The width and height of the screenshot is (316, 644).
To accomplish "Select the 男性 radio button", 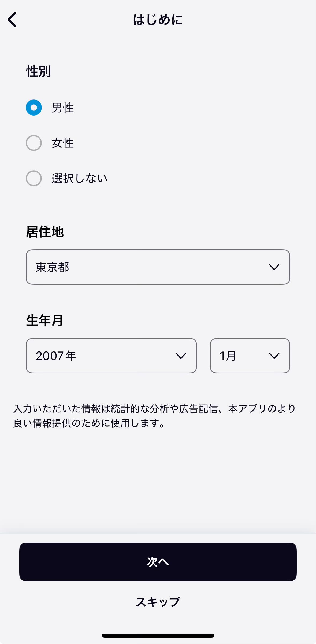I will point(34,108).
